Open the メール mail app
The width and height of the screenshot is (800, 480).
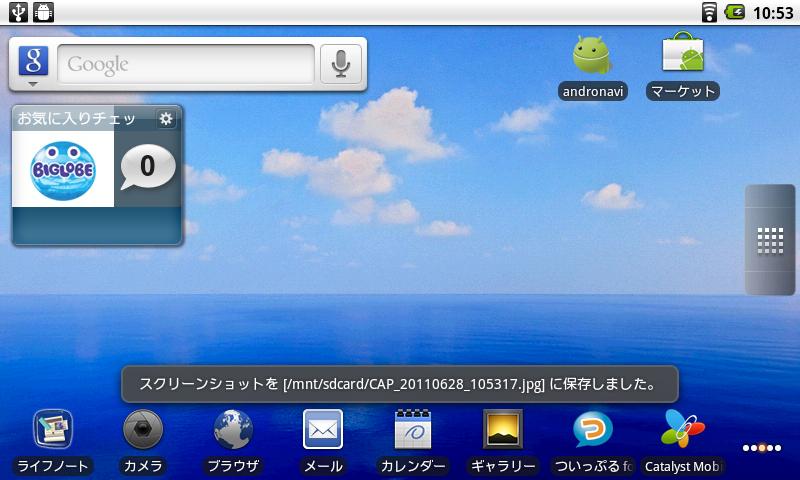pyautogui.click(x=323, y=442)
